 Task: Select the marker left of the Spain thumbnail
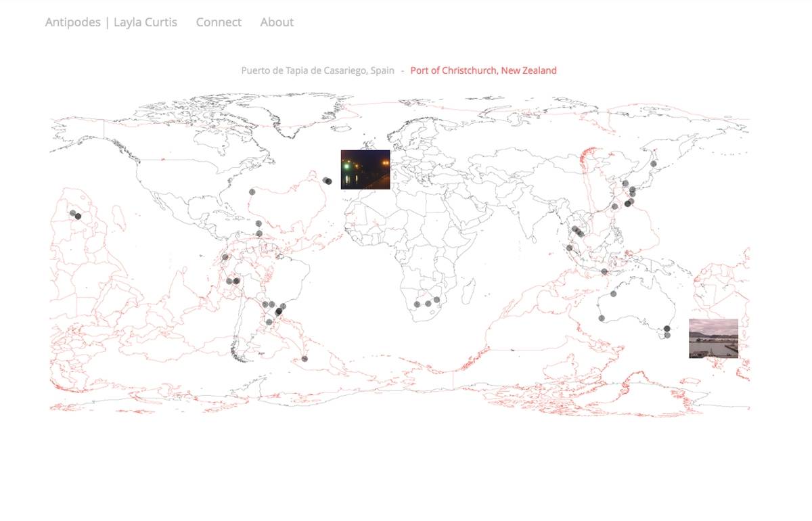(x=327, y=181)
